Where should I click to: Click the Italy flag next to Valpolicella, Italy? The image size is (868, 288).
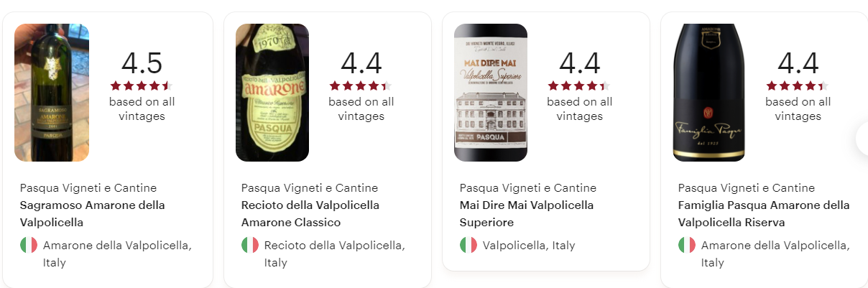[468, 246]
